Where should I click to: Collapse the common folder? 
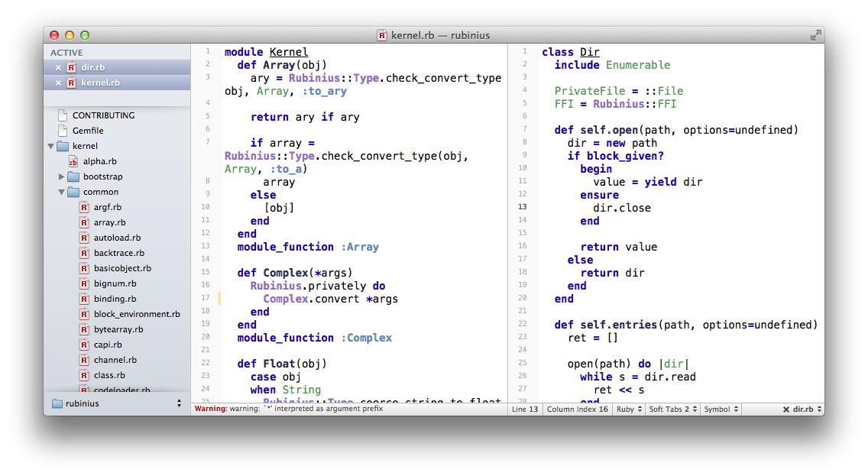61,192
